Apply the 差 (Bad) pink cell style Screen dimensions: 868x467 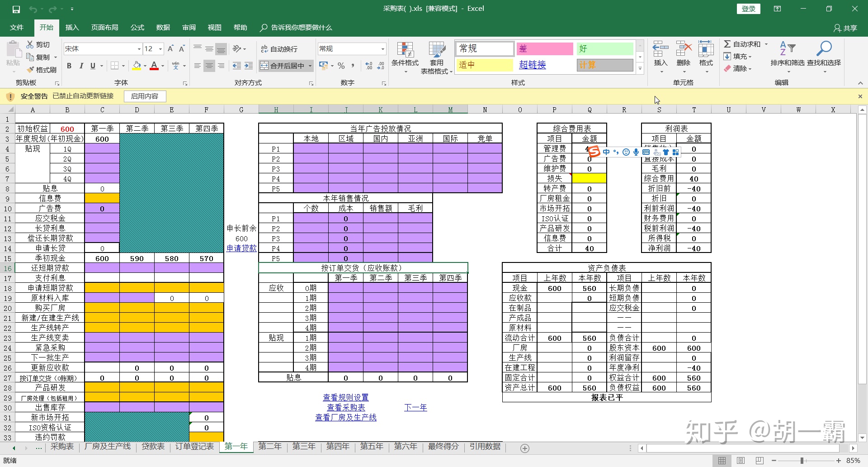pyautogui.click(x=544, y=49)
